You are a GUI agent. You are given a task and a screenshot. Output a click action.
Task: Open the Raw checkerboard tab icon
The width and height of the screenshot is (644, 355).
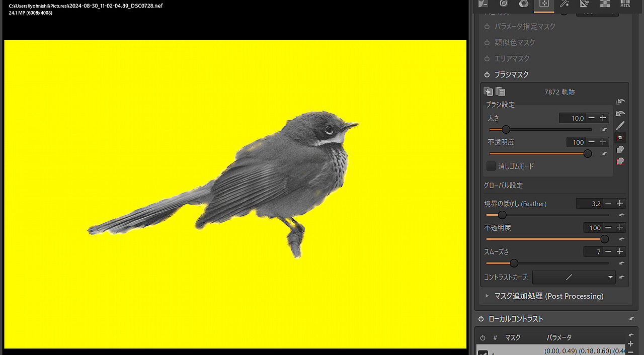[x=605, y=4]
